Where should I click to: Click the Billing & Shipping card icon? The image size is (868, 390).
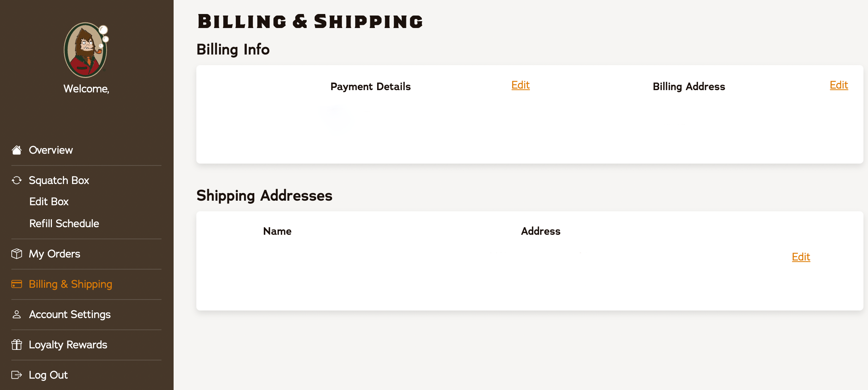(x=17, y=284)
